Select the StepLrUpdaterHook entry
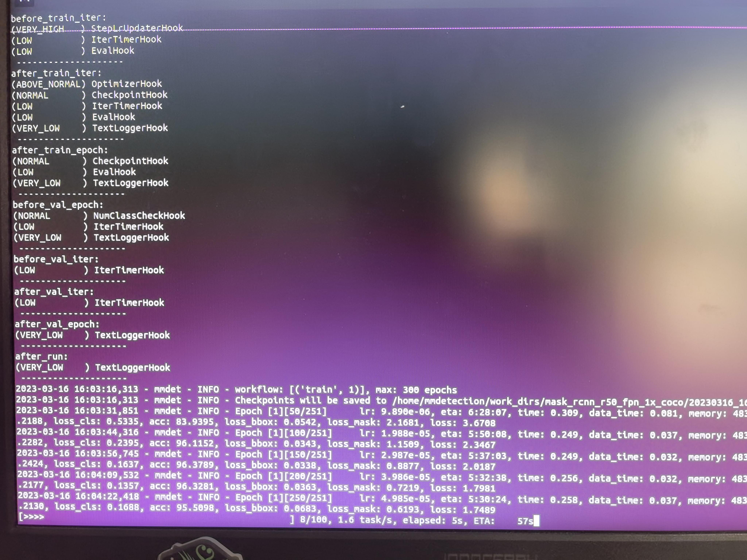The image size is (747, 560). click(137, 28)
